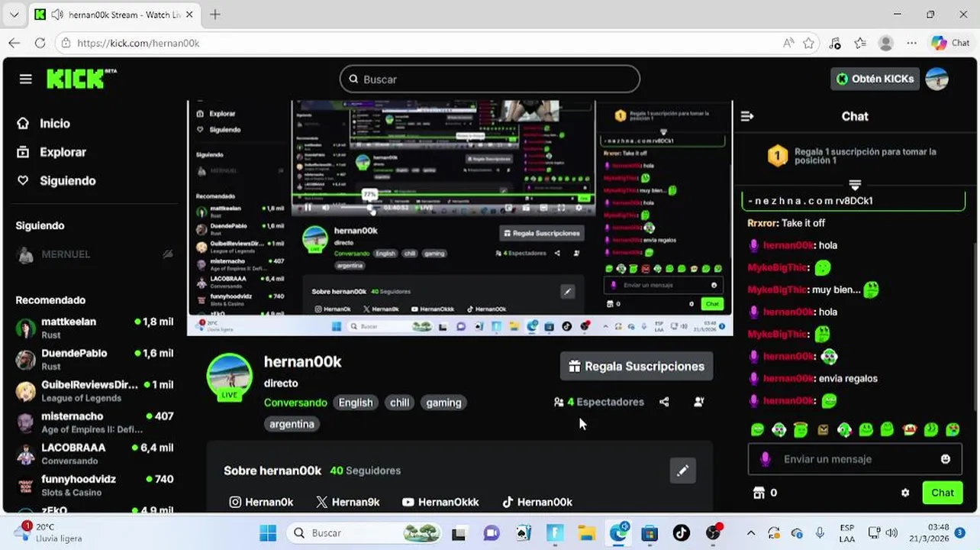980x550 pixels.
Task: Open the X Hernan9k link
Action: [x=348, y=502]
